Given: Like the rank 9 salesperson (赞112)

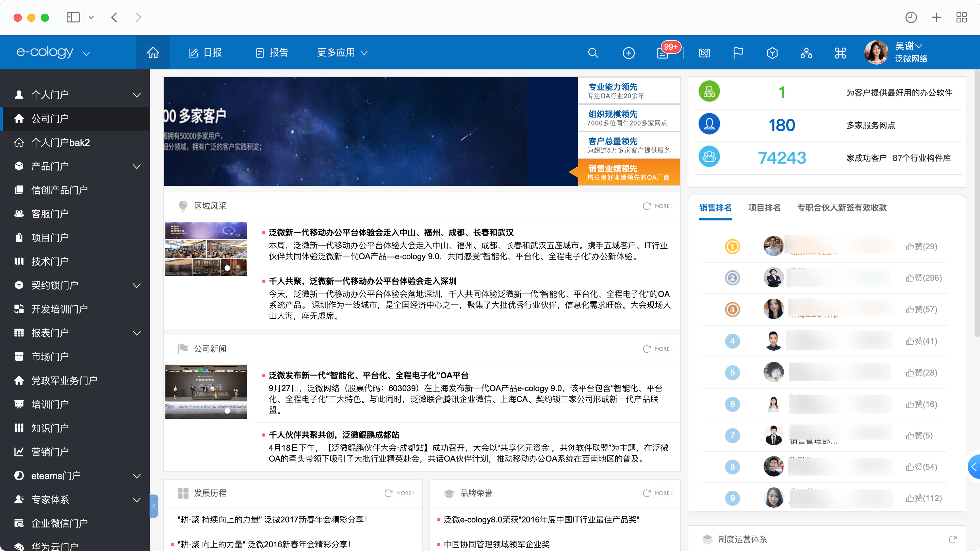Looking at the screenshot, I should click(923, 498).
